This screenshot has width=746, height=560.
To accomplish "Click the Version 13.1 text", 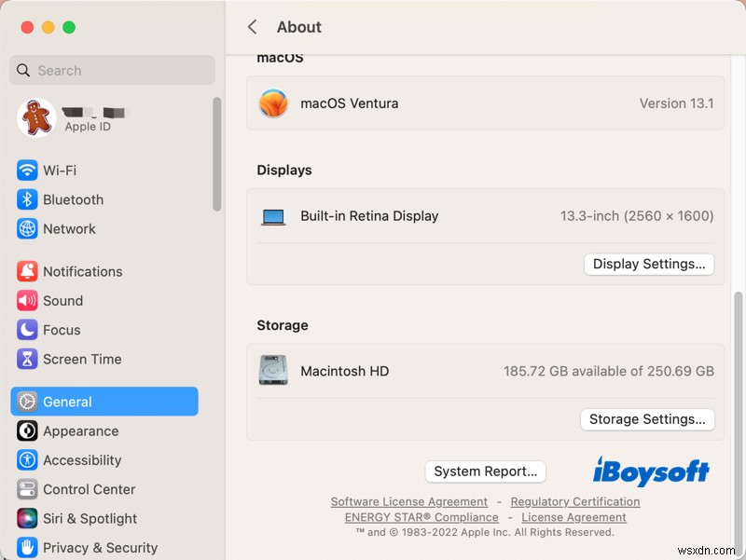I will (x=676, y=103).
